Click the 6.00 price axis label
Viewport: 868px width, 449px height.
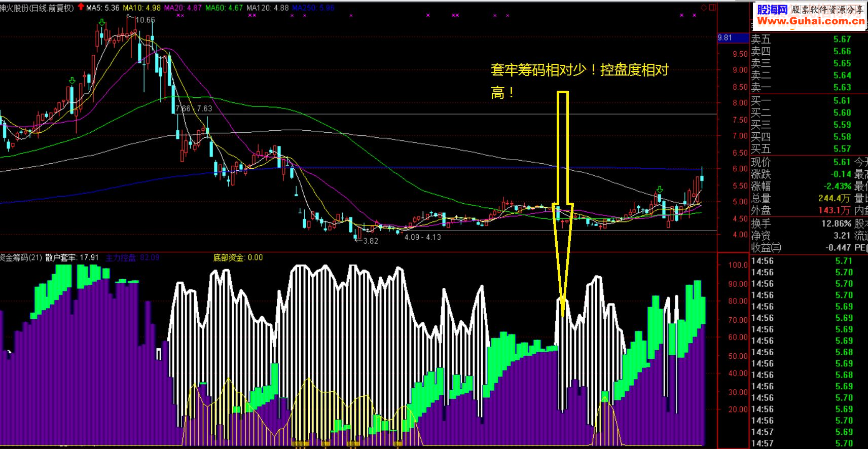(740, 169)
